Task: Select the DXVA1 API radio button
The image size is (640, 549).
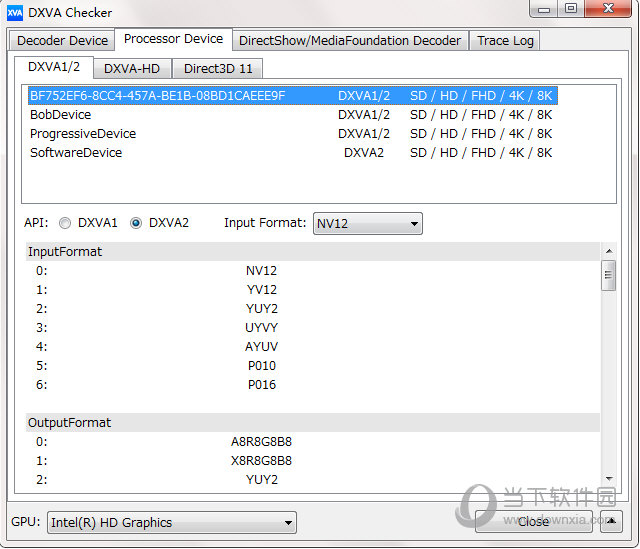Action: [x=65, y=223]
